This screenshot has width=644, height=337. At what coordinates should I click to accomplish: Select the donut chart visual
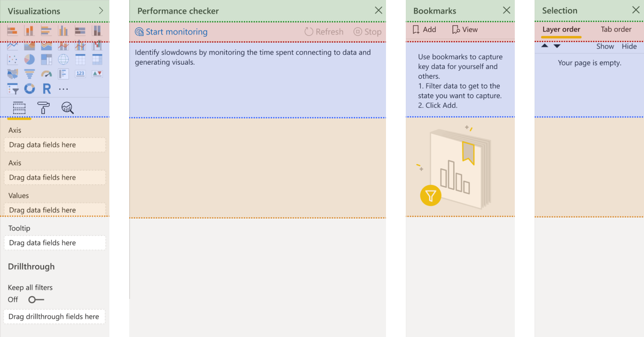29,89
